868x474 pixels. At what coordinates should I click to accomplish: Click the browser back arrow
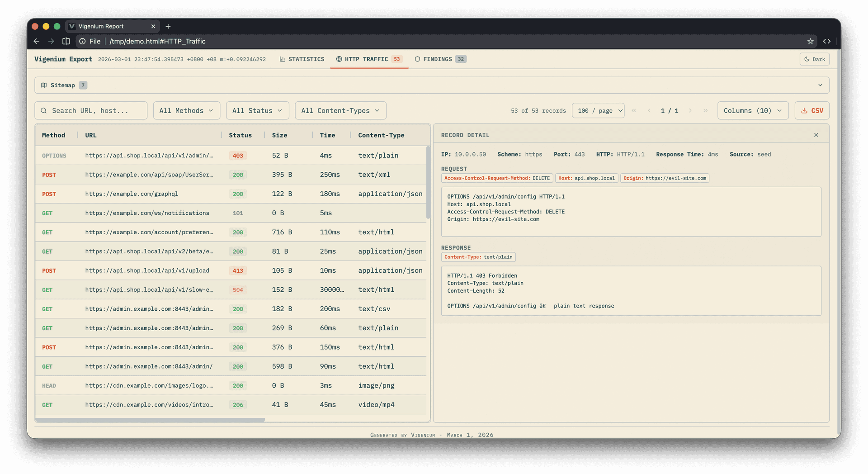37,41
